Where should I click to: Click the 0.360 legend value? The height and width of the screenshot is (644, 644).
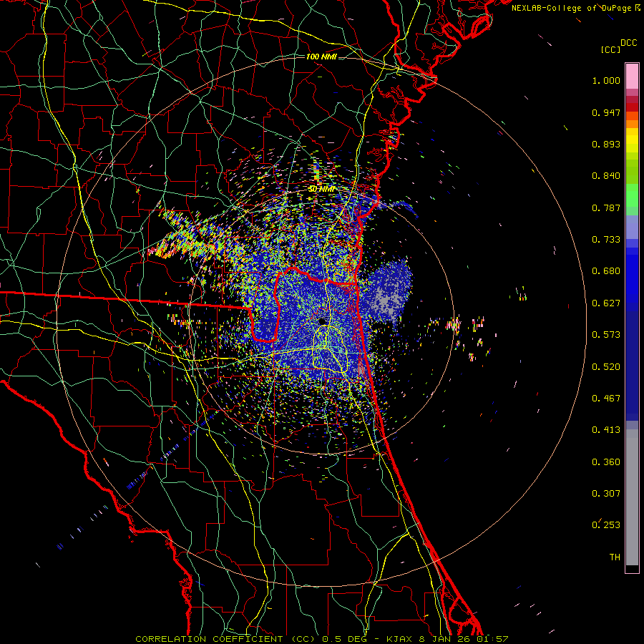click(x=606, y=462)
